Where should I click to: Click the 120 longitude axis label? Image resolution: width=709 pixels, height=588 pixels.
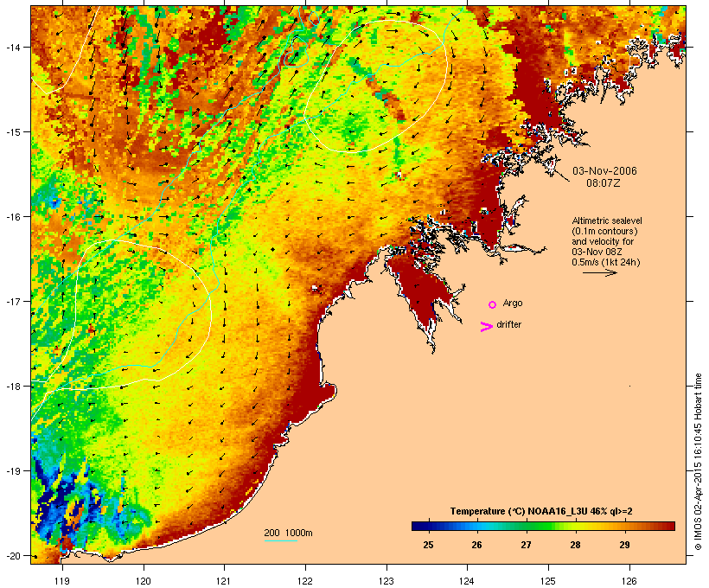click(144, 581)
